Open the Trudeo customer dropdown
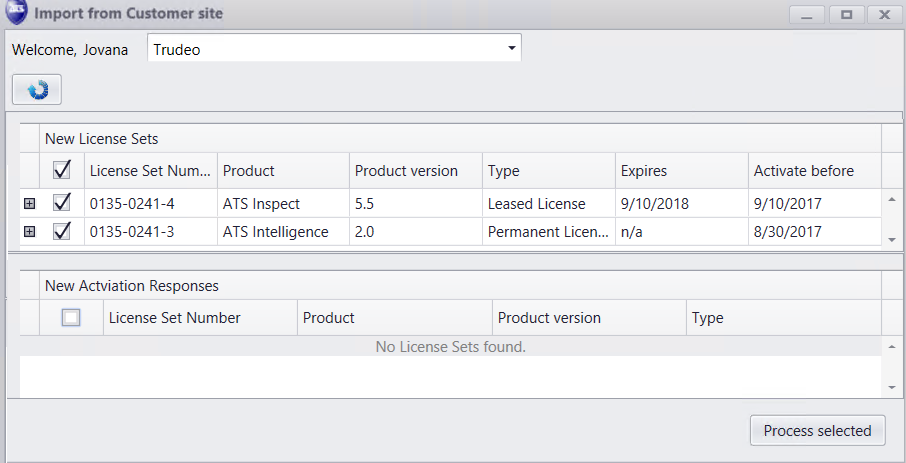The height and width of the screenshot is (463, 906). click(x=511, y=48)
